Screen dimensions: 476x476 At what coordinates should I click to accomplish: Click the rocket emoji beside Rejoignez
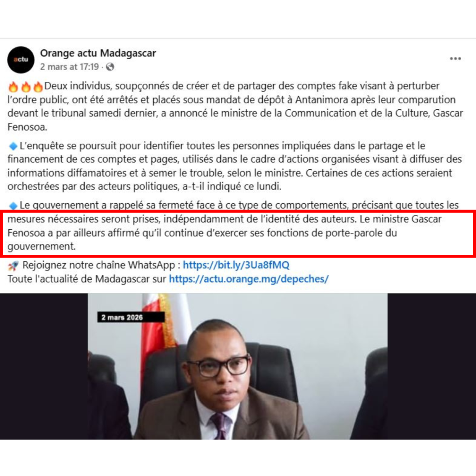[x=13, y=266]
